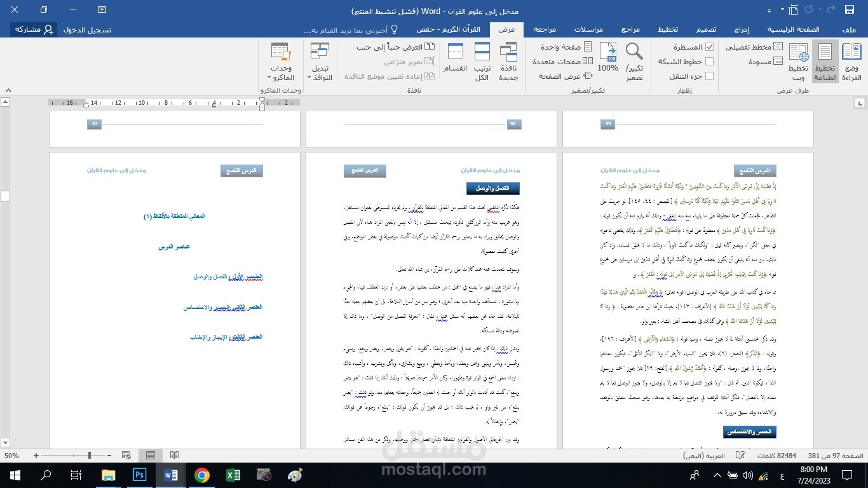
Task: Uncheck the Ruler (المسطرة) checkbox
Action: point(710,47)
